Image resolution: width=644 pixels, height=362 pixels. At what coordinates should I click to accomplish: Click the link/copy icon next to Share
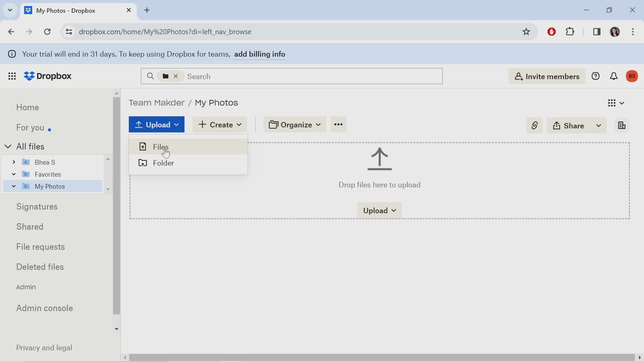pos(534,126)
